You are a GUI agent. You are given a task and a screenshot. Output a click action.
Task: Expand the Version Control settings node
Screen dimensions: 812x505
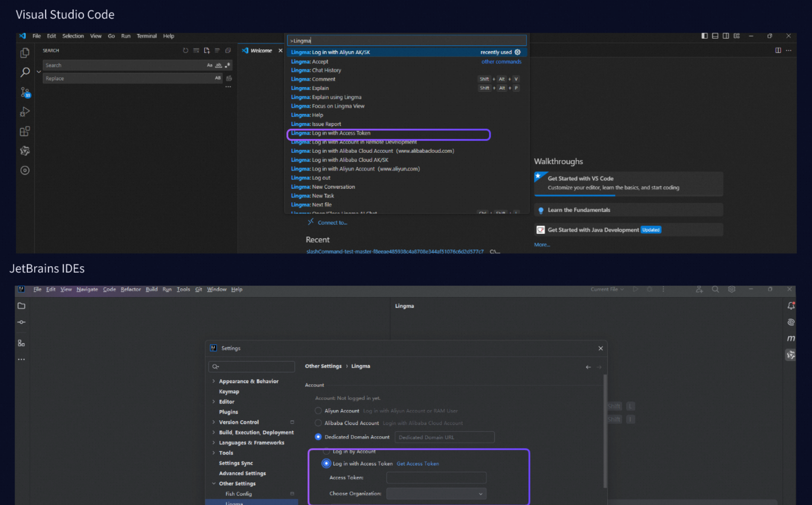pyautogui.click(x=213, y=422)
